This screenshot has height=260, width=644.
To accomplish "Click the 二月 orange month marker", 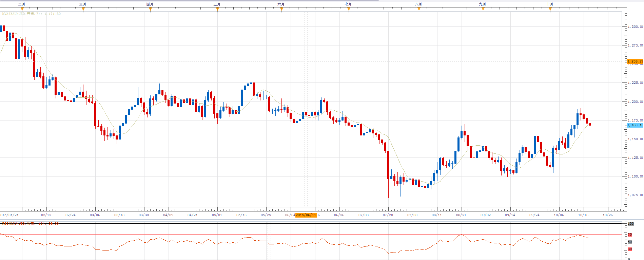I will click(22, 9).
